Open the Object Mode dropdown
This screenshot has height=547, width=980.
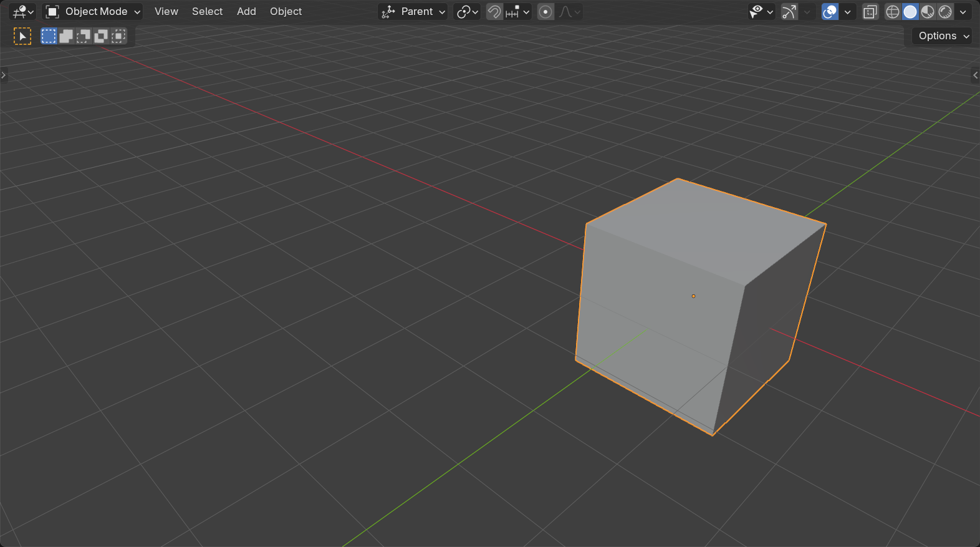point(93,11)
